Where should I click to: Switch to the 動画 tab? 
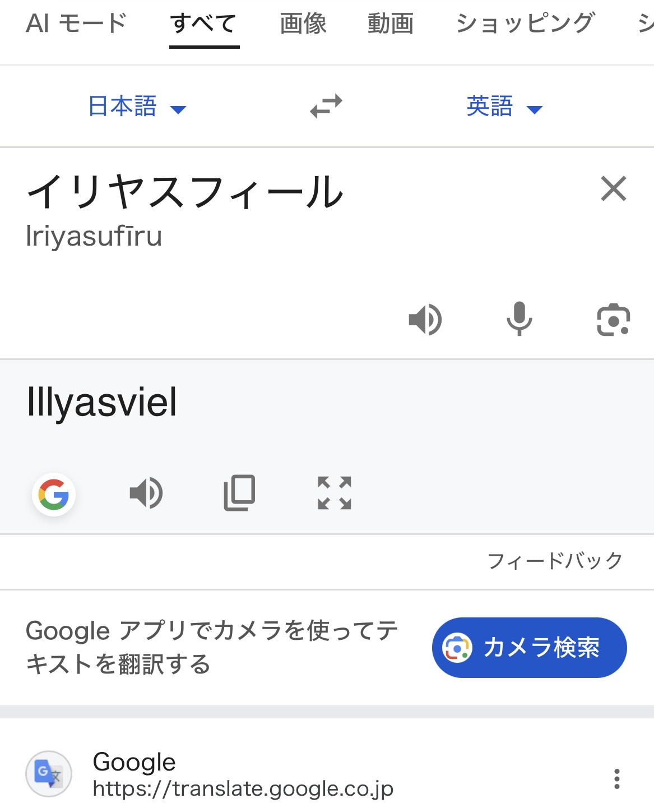point(391,24)
